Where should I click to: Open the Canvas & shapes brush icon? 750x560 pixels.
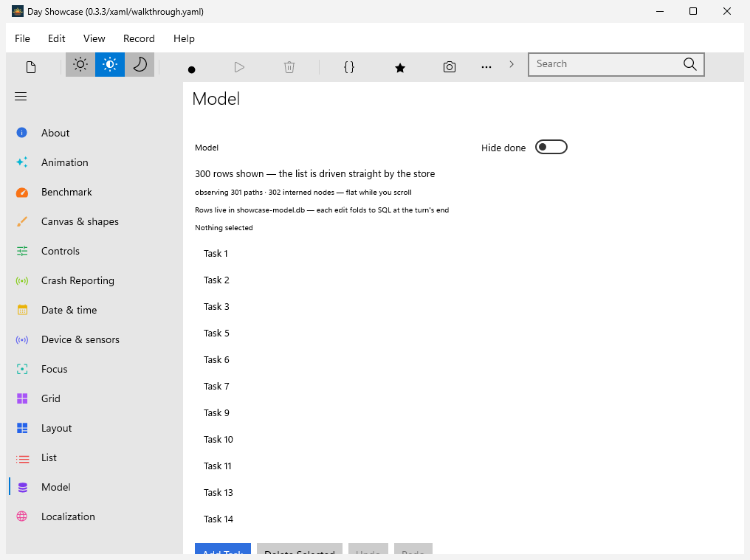[22, 221]
